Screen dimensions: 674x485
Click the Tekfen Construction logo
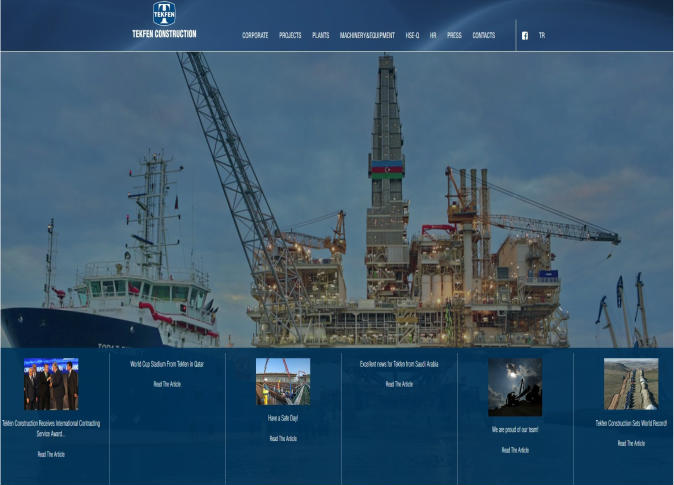(164, 20)
